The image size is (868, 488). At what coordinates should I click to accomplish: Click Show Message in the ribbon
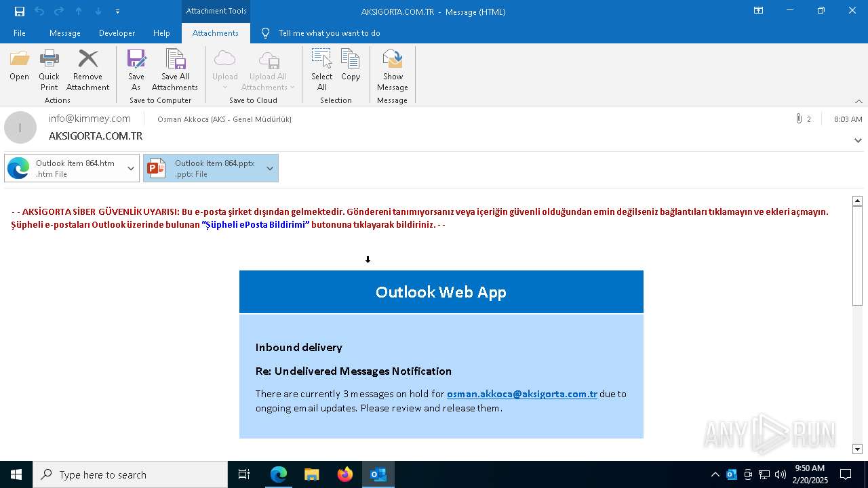coord(393,70)
